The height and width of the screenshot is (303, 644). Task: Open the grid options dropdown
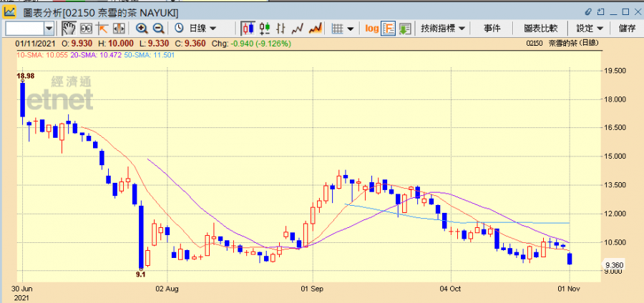pos(343,29)
